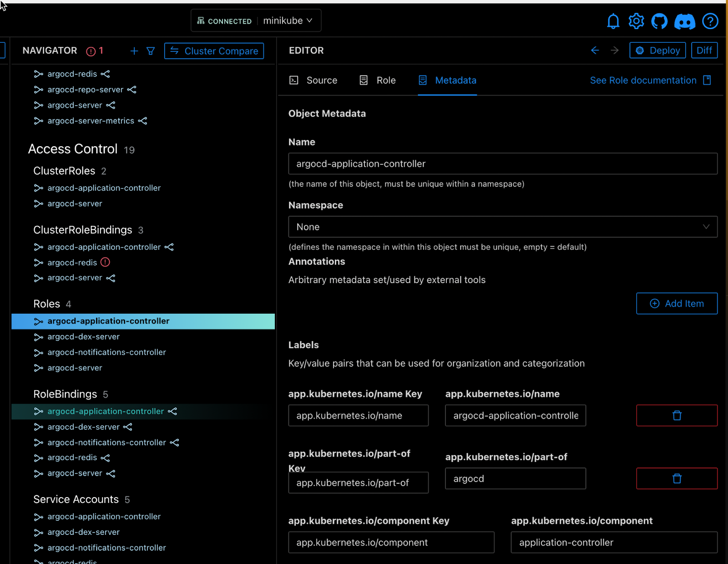Select Role argocd-server
This screenshot has width=728, height=564.
pyautogui.click(x=75, y=368)
